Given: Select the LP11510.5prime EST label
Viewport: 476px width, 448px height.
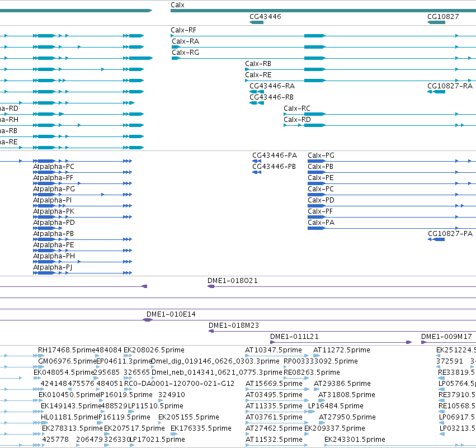Looking at the screenshot, I should (x=155, y=407).
